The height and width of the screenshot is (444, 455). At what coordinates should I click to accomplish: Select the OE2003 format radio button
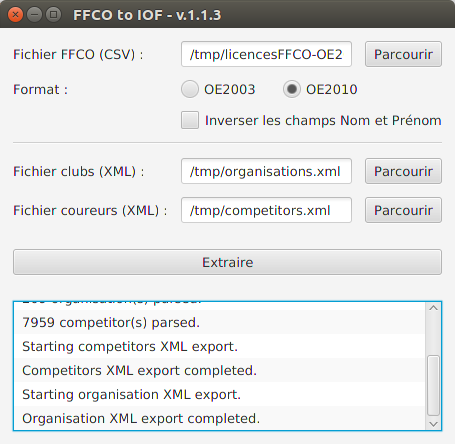[190, 89]
